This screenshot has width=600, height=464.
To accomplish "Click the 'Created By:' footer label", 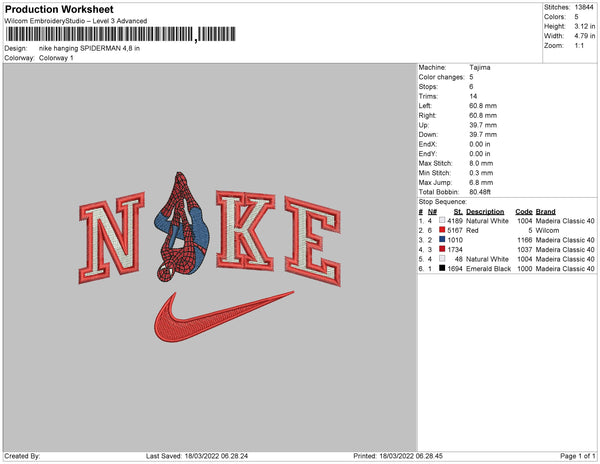I will (22, 456).
